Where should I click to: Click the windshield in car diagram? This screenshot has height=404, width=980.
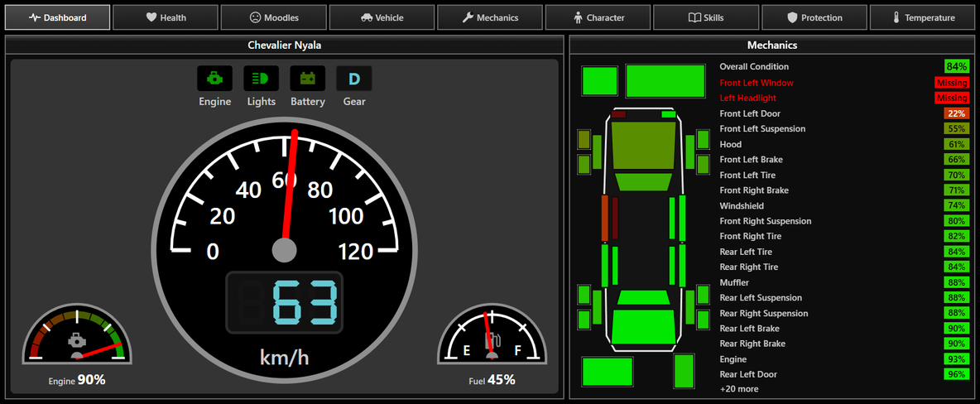tap(643, 182)
